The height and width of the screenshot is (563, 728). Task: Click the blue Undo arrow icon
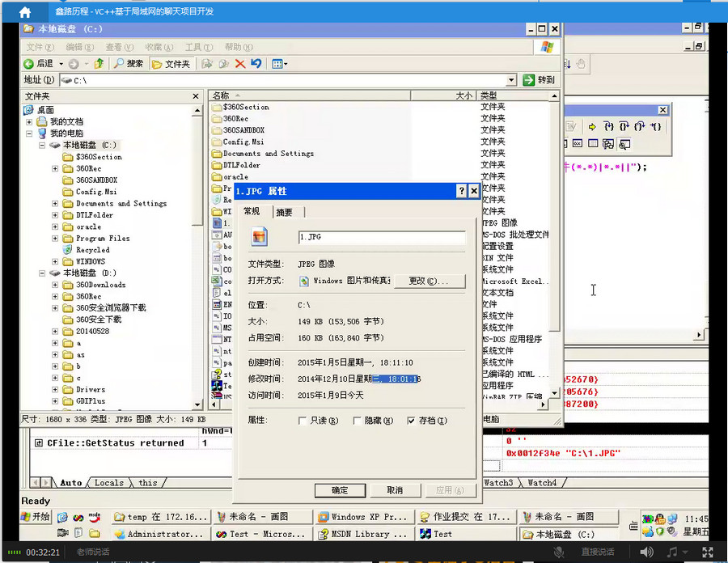coord(256,64)
